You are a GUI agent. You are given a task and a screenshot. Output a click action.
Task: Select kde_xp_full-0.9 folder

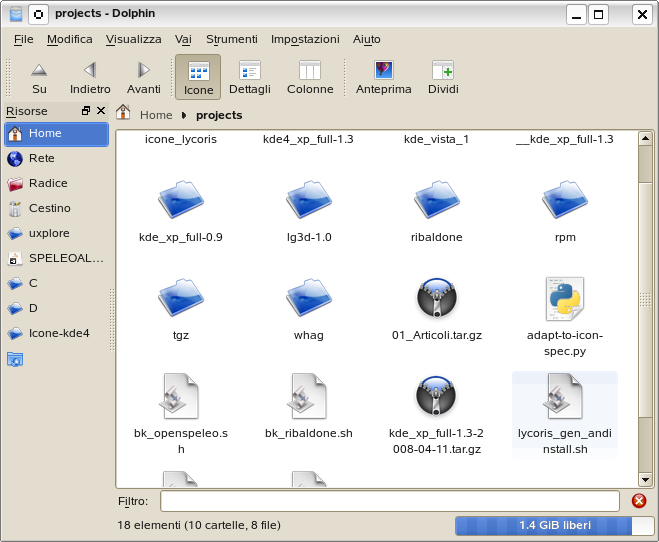tap(181, 212)
